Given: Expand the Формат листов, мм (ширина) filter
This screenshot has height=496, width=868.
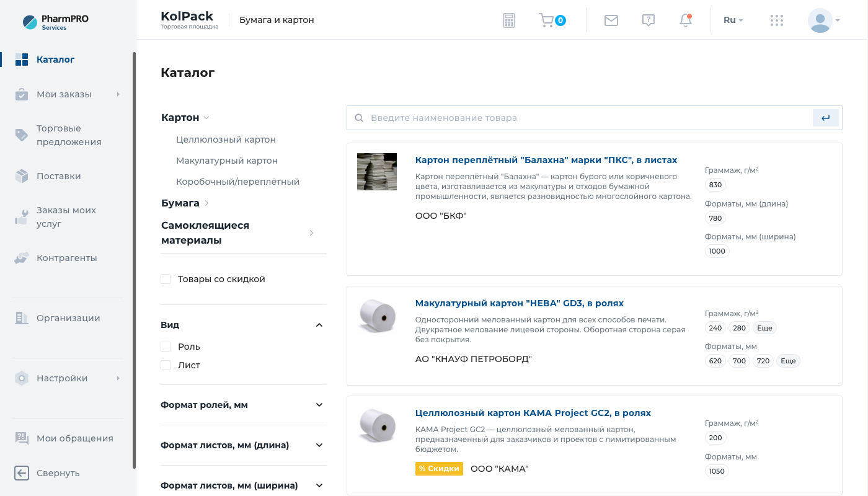Looking at the screenshot, I should tap(319, 485).
